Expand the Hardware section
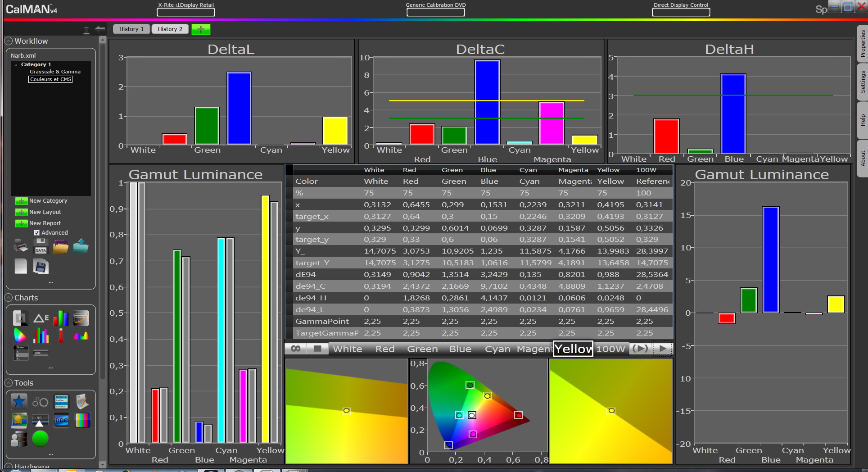 [9, 467]
